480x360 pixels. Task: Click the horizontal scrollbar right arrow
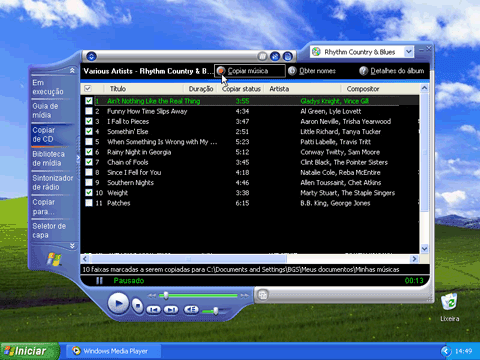pos(414,259)
